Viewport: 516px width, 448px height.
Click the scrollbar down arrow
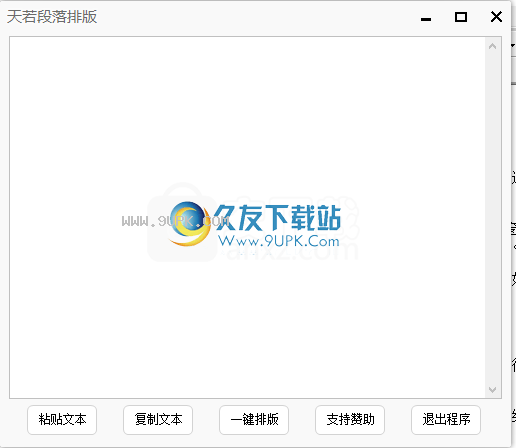point(492,389)
